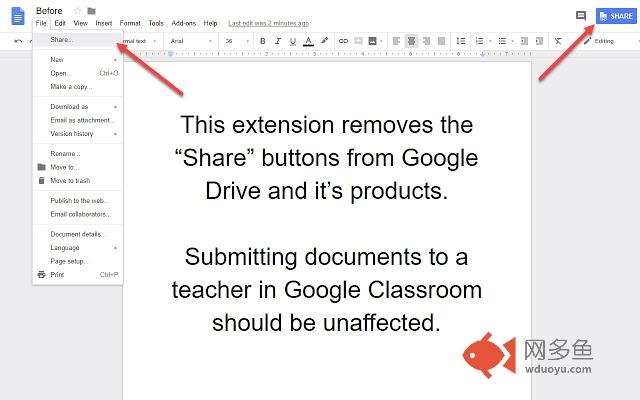
Task: Choose Share... in File menu
Action: point(78,40)
